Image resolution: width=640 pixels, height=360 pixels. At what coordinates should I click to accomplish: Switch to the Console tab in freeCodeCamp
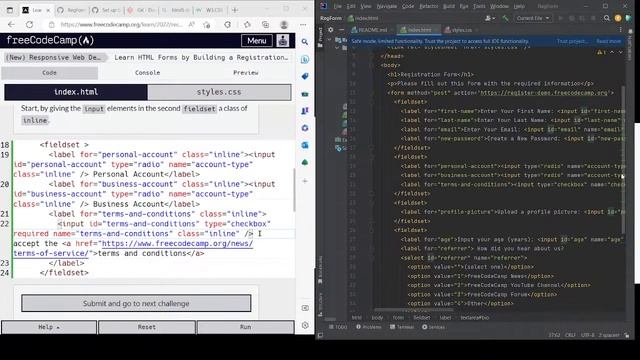147,73
